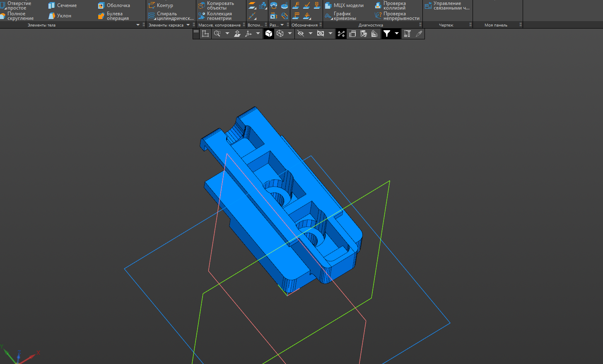This screenshot has width=603, height=364.
Task: Open the crossed-eye hide dropdown arrow
Action: coord(311,34)
